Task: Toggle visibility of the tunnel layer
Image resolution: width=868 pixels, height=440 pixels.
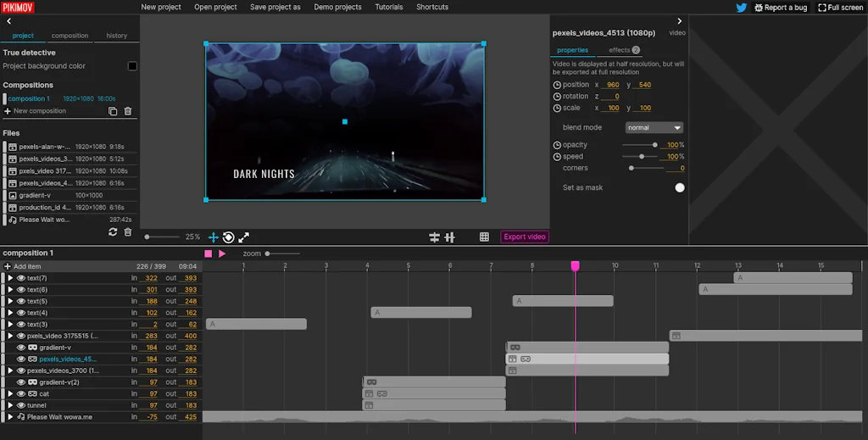Action: pos(21,405)
